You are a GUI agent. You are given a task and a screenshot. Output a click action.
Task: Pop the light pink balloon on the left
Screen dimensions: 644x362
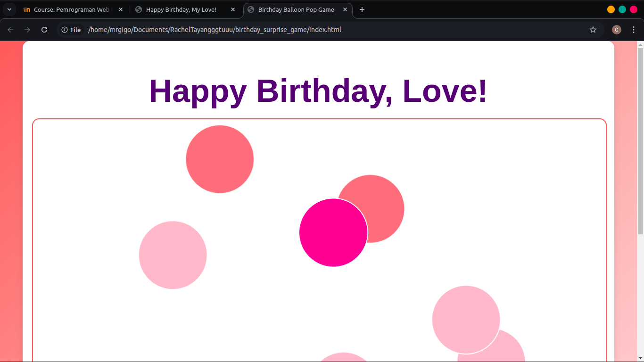click(x=173, y=255)
